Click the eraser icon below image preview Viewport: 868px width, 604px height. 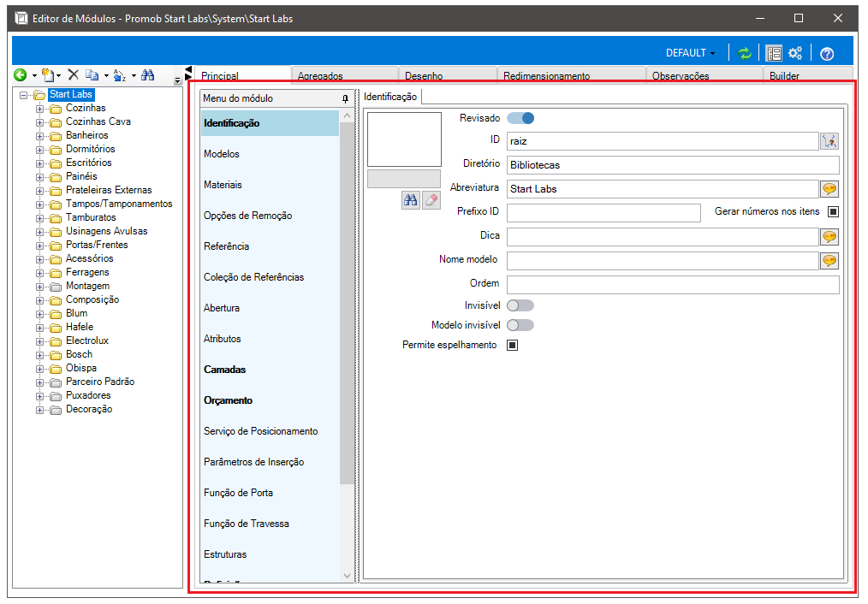[431, 200]
